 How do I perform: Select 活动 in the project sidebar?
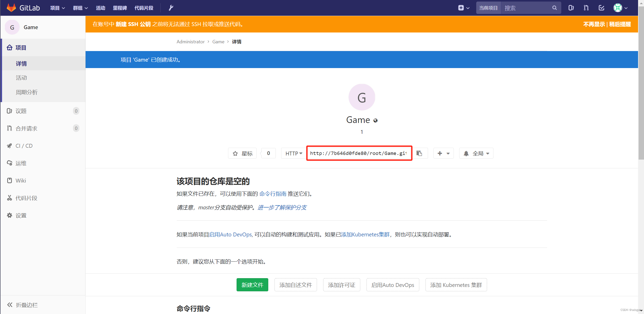(21, 78)
